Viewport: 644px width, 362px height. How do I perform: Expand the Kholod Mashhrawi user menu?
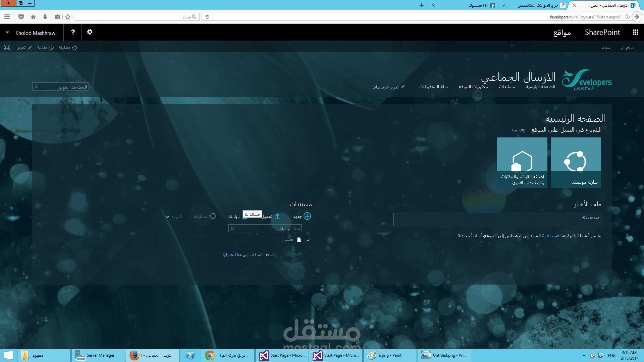pyautogui.click(x=7, y=33)
